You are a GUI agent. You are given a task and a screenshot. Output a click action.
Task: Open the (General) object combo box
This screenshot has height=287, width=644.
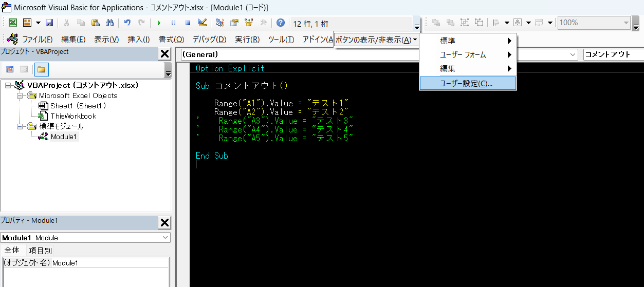pos(380,54)
